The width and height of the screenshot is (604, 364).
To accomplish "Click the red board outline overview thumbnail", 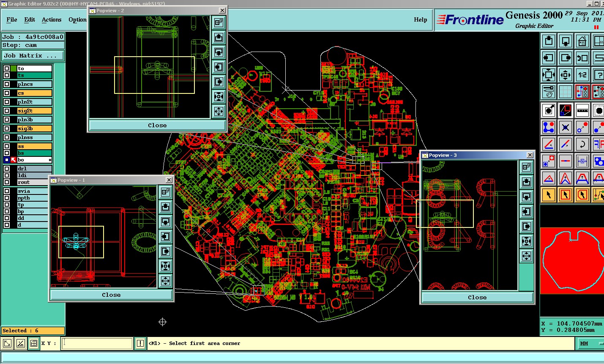I will (x=572, y=261).
